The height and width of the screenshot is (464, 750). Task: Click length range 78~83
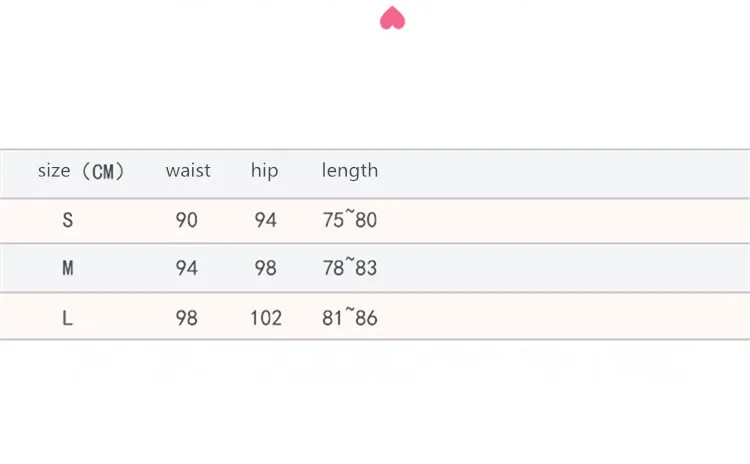350,267
